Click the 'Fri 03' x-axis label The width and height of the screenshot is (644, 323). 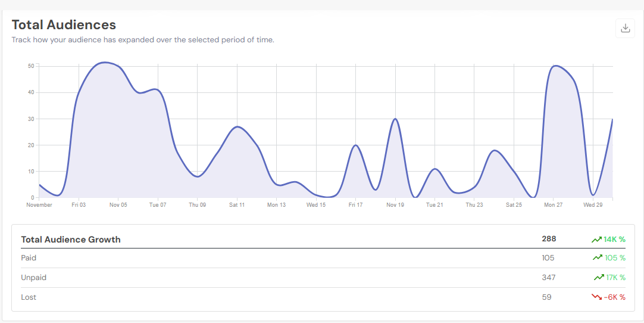pyautogui.click(x=79, y=205)
